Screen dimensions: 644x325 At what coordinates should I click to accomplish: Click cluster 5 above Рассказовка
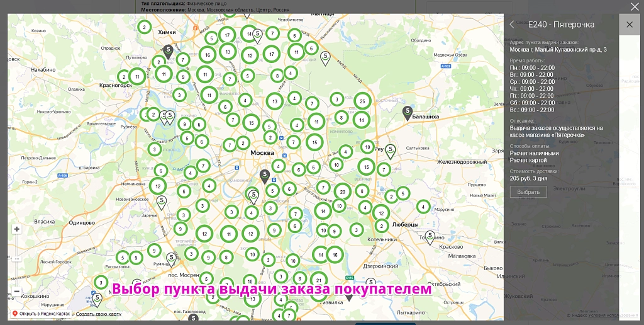[123, 258]
